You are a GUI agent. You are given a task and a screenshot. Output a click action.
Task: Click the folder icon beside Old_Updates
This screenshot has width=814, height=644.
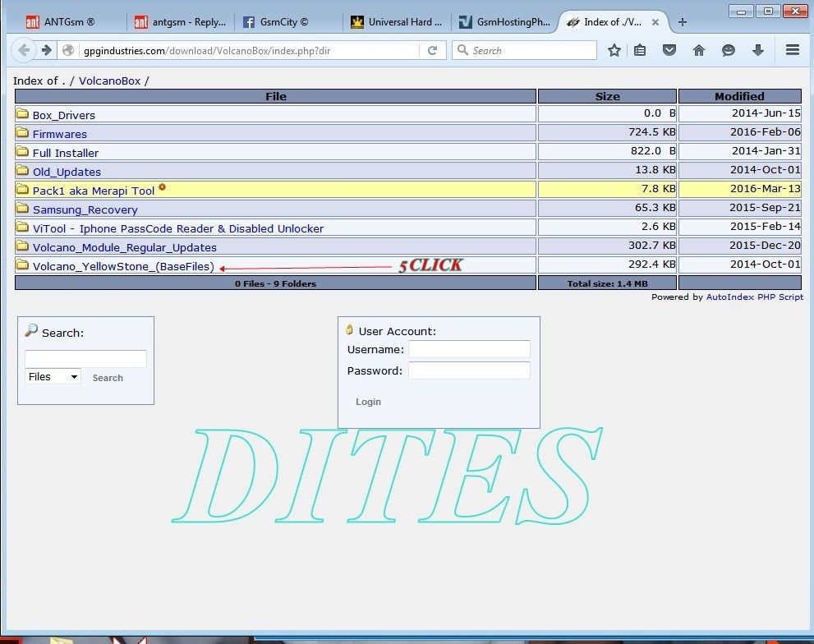(x=22, y=170)
